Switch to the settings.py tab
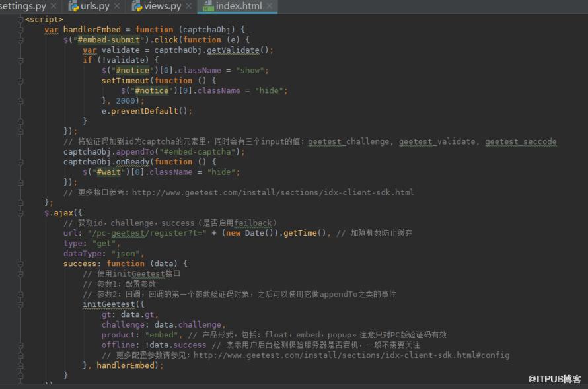The height and width of the screenshot is (389, 588). pos(23,6)
